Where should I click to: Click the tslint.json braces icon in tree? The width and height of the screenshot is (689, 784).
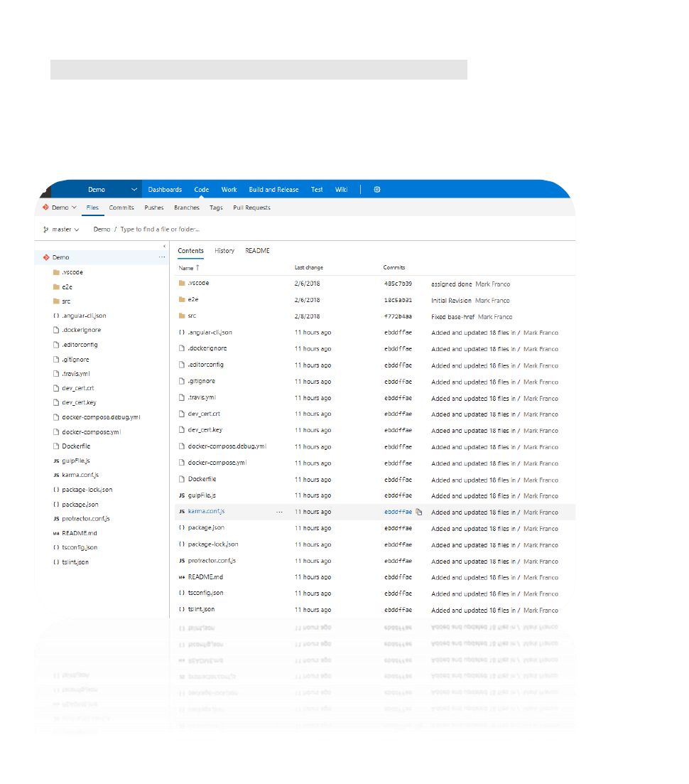[56, 562]
